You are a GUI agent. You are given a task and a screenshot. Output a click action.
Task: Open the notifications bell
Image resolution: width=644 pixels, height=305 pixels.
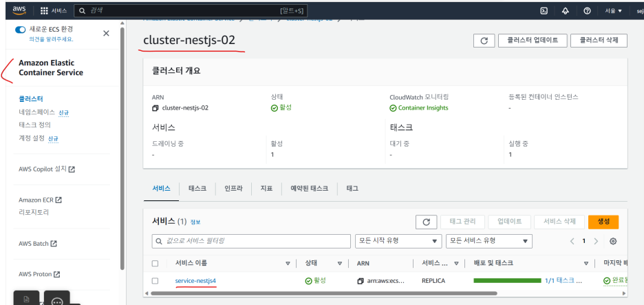[x=566, y=11]
